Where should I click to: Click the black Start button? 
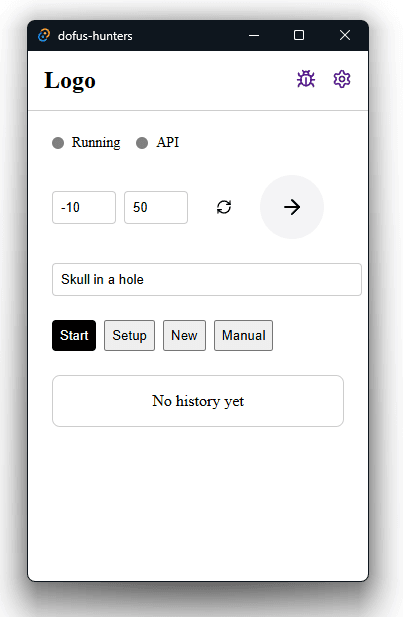[74, 335]
